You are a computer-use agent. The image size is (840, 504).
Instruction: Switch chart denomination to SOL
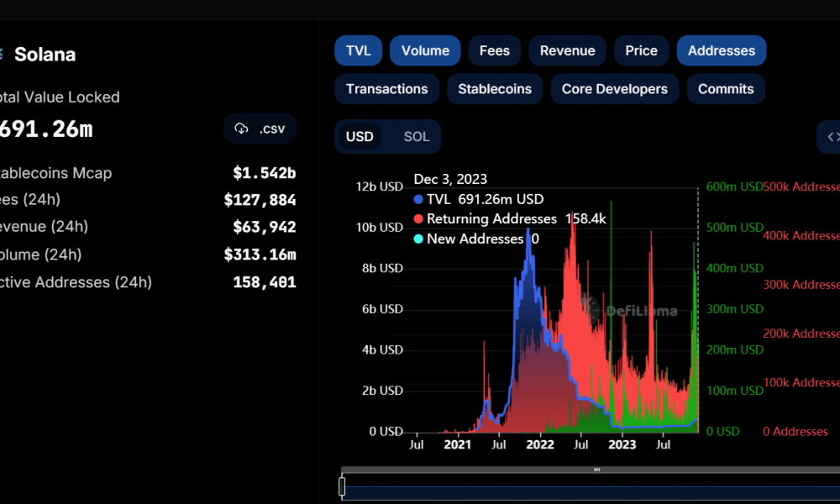pyautogui.click(x=417, y=137)
